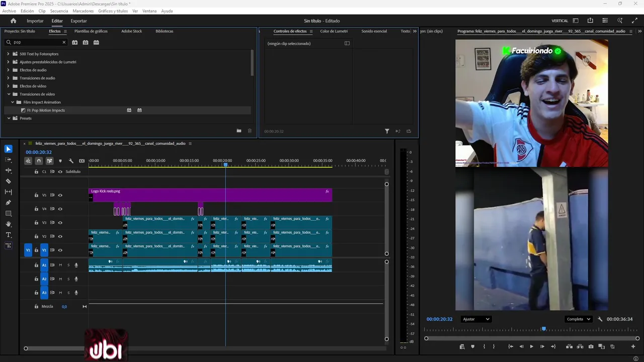Click the Editar workspace button
The width and height of the screenshot is (644, 362).
pyautogui.click(x=57, y=21)
